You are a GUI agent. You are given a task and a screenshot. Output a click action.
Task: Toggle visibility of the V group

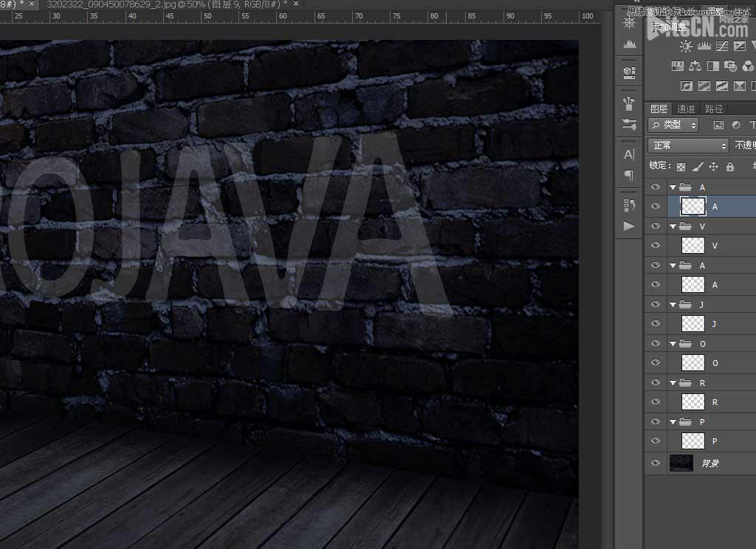click(x=655, y=227)
